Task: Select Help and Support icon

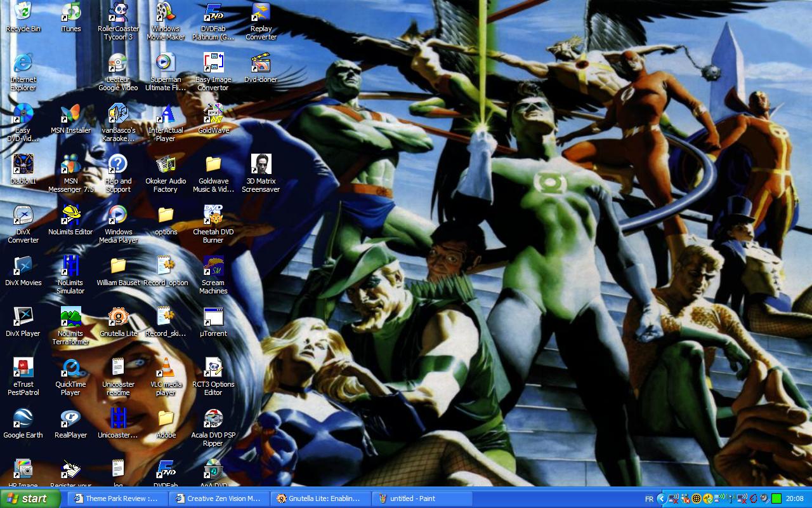Action: point(118,173)
